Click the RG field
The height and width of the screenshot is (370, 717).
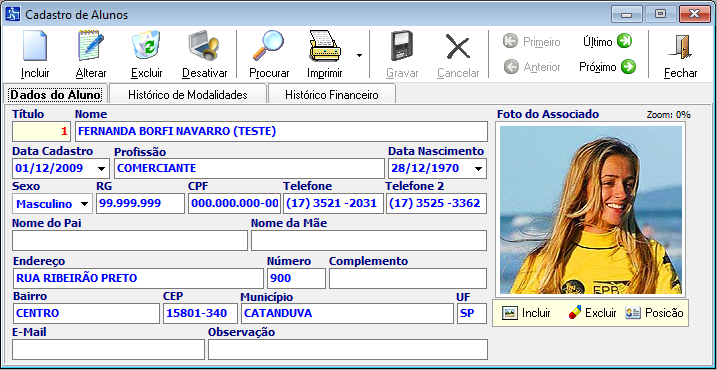click(140, 204)
